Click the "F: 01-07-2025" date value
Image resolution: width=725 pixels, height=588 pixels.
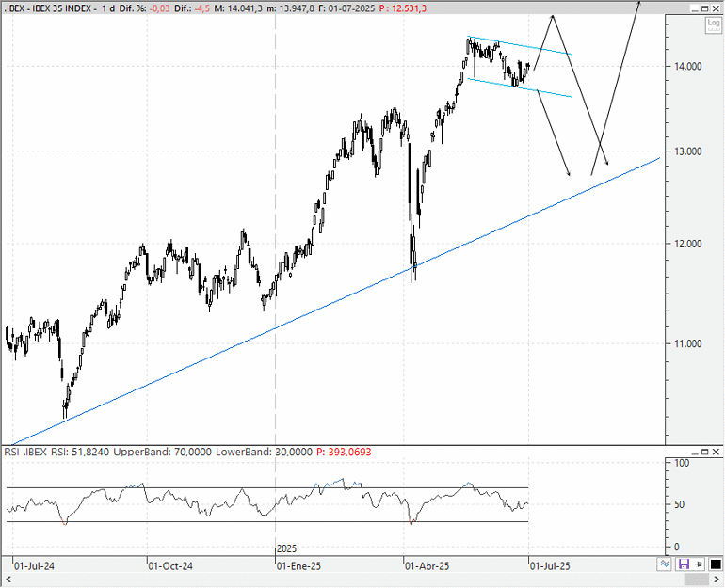[x=346, y=8]
